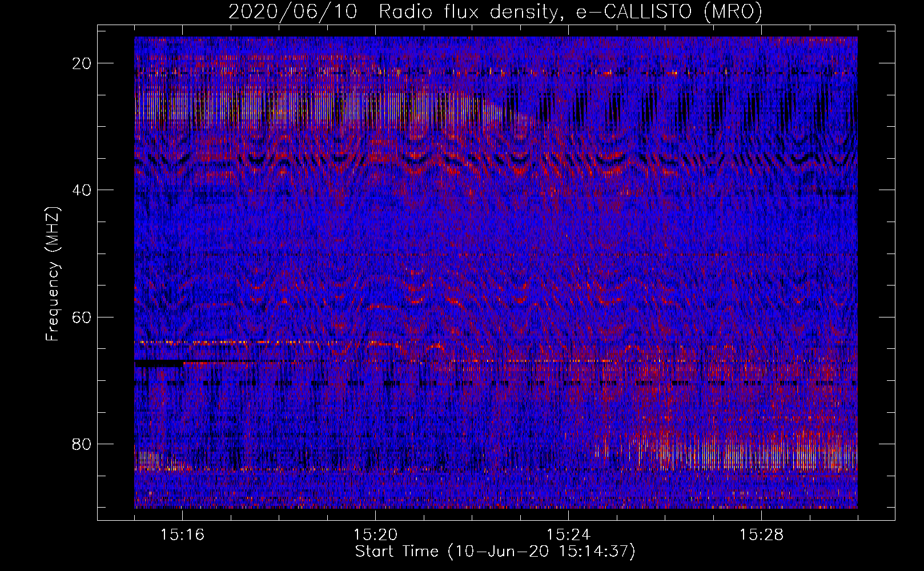Click the plot title 'Radio flux density, e-CALLISTO (MRO)'
The image size is (924, 571).
571,11
